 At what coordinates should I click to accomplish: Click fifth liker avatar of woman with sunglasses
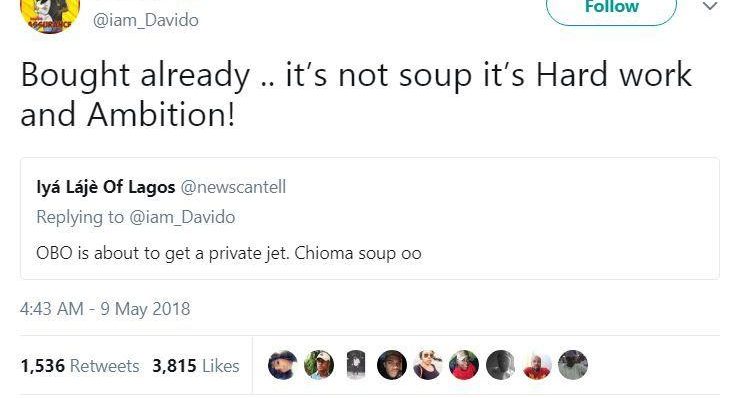428,365
